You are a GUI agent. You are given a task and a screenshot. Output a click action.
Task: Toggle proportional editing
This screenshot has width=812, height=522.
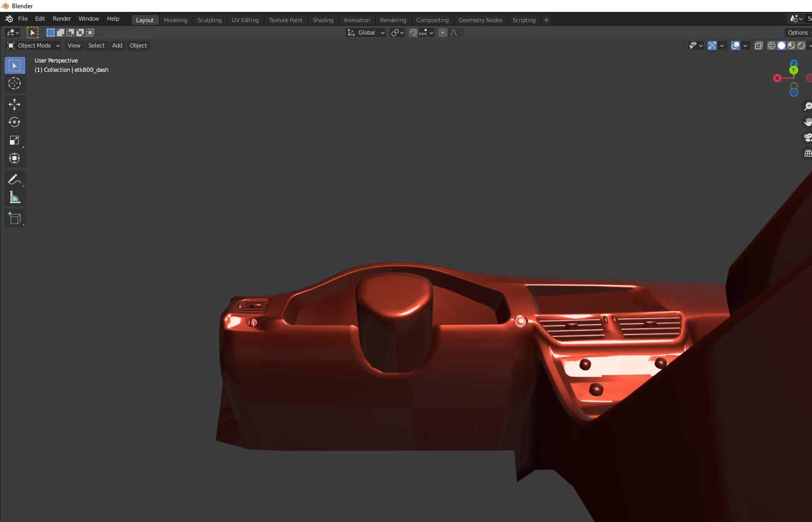point(443,33)
